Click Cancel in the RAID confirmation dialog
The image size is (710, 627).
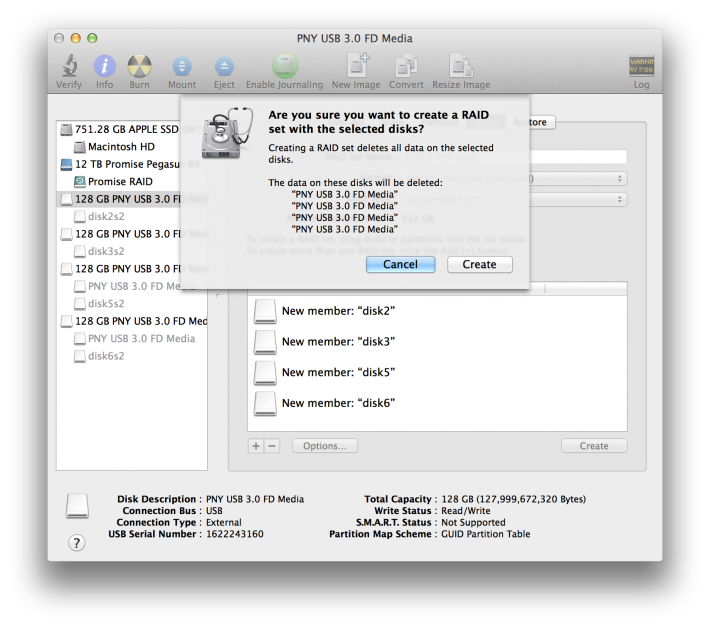(x=400, y=264)
